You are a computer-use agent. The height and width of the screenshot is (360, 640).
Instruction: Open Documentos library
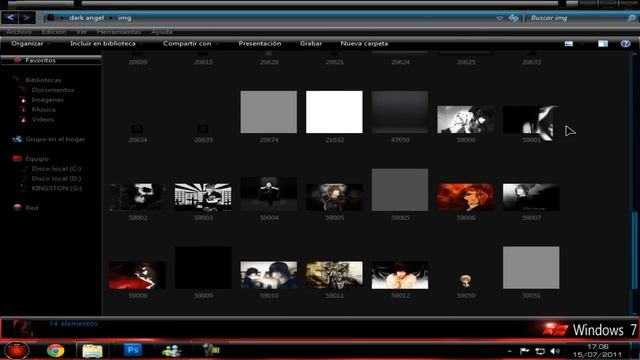point(53,90)
